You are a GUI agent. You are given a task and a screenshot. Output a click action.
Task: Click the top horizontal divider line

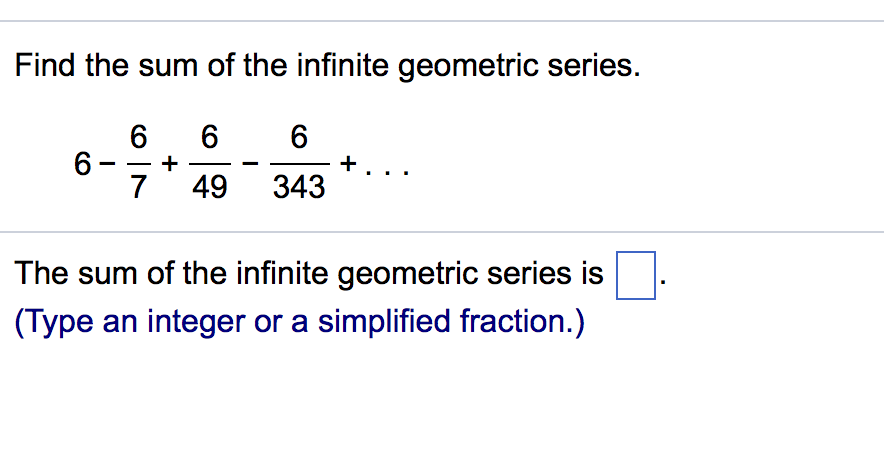tap(442, 21)
